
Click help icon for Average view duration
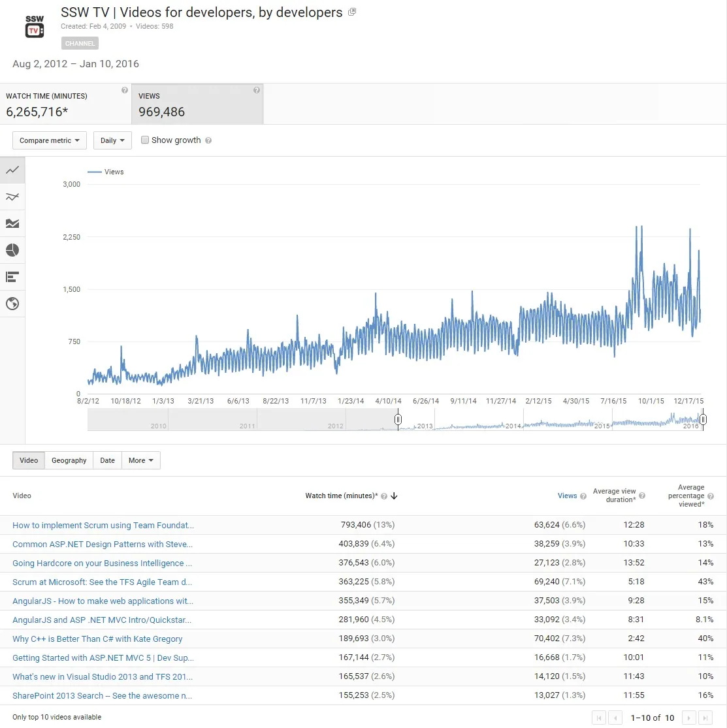[642, 496]
